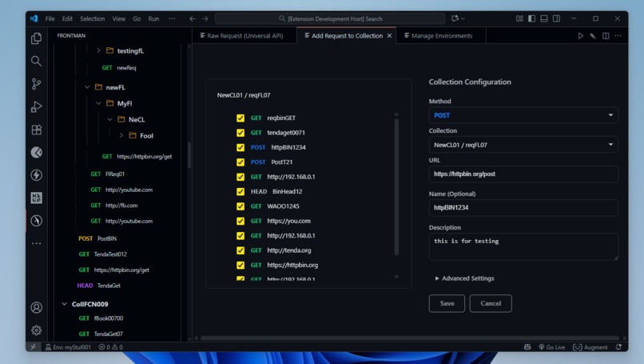644x364 pixels.
Task: Click Env: myStul001 in status bar
Action: pos(68,347)
